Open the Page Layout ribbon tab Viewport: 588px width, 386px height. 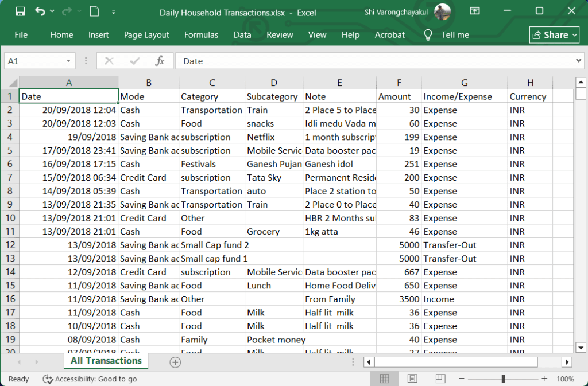click(x=146, y=35)
